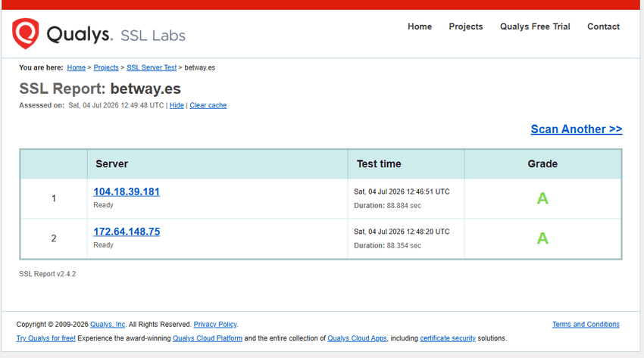Open Terms and Conditions link
The height and width of the screenshot is (358, 644).
(x=586, y=325)
